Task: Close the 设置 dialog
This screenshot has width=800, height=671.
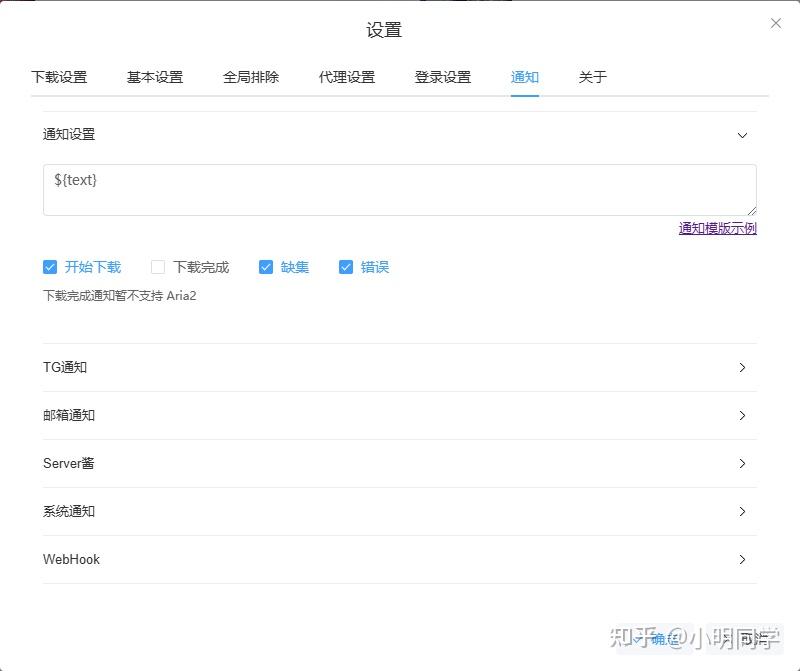Action: 776,23
